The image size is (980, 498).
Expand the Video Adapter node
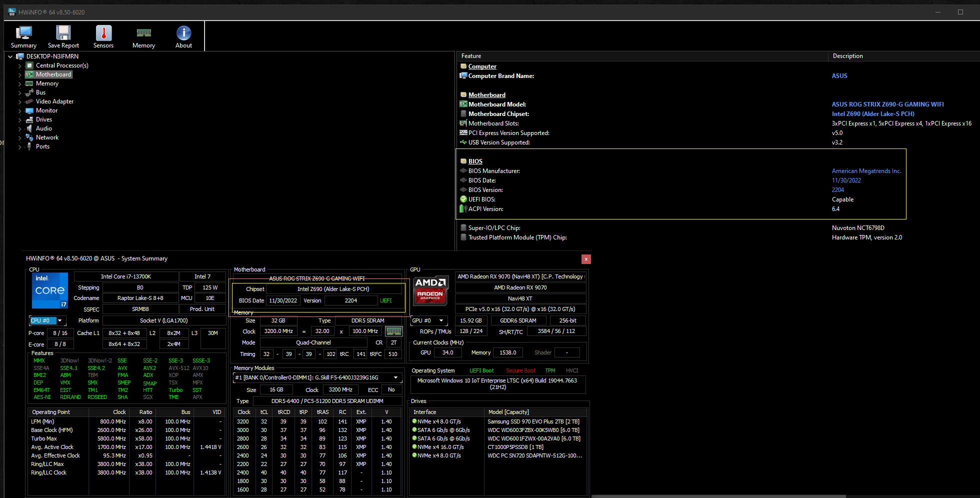click(x=19, y=101)
